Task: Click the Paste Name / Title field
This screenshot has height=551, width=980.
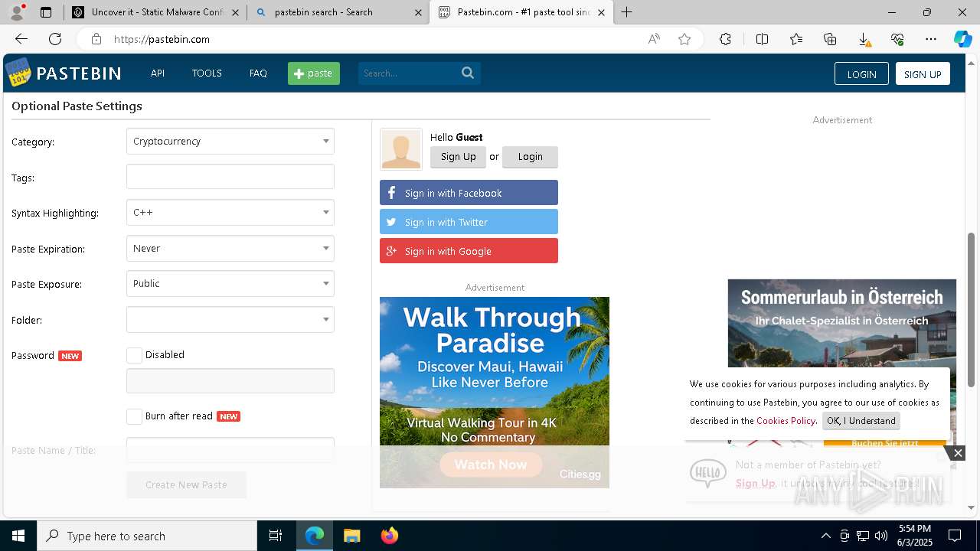Action: click(230, 450)
